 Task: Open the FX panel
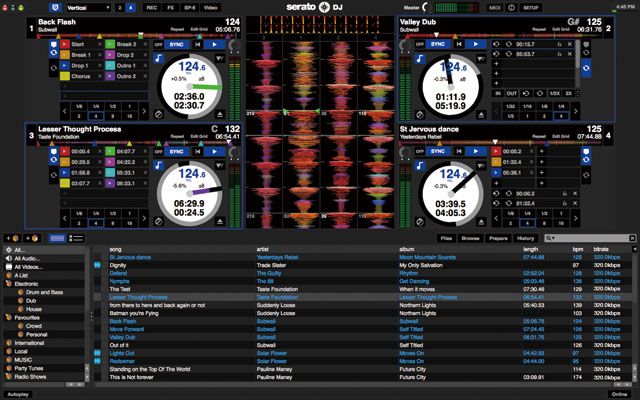pos(171,7)
